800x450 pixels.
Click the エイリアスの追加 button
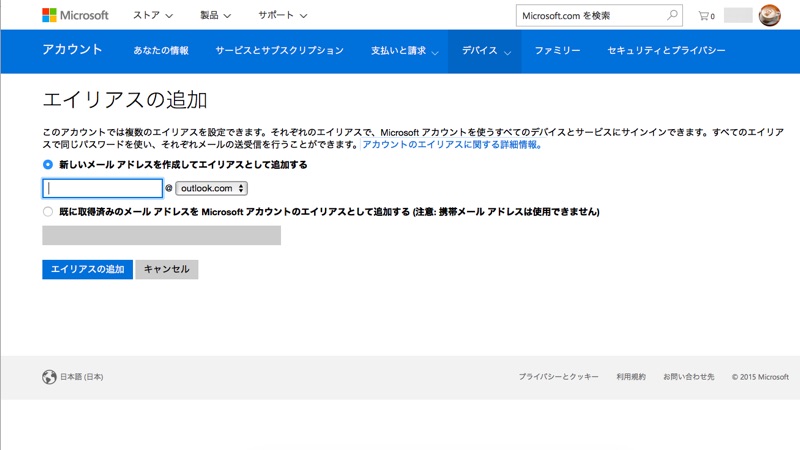(87, 269)
